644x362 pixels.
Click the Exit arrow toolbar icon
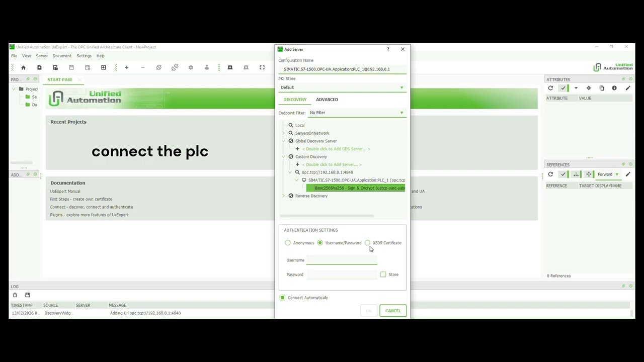[x=103, y=67]
